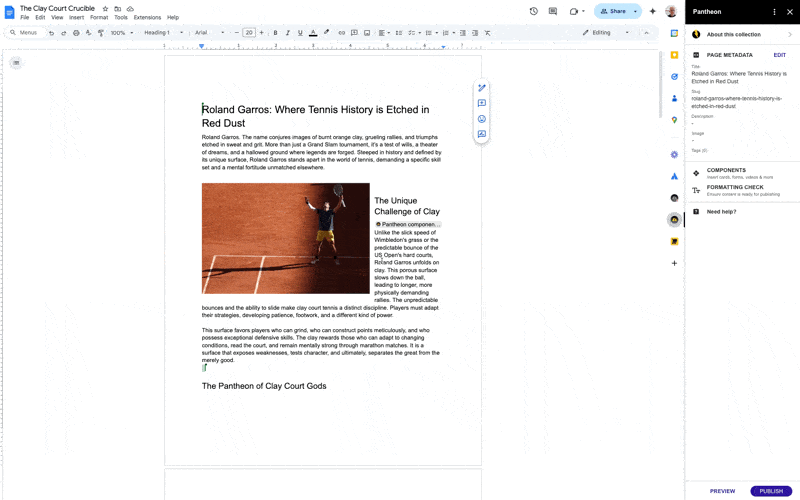Open the Extensions menu
The height and width of the screenshot is (500, 800).
(147, 18)
